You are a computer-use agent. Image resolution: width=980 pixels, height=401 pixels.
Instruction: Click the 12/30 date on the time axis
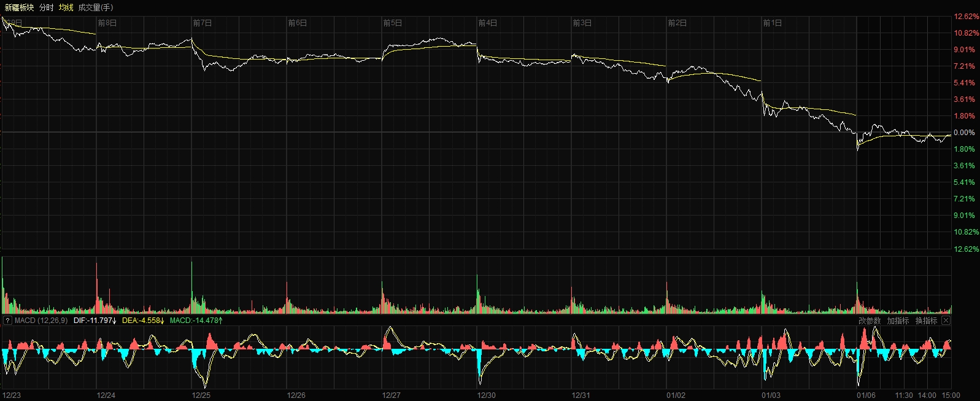487,395
